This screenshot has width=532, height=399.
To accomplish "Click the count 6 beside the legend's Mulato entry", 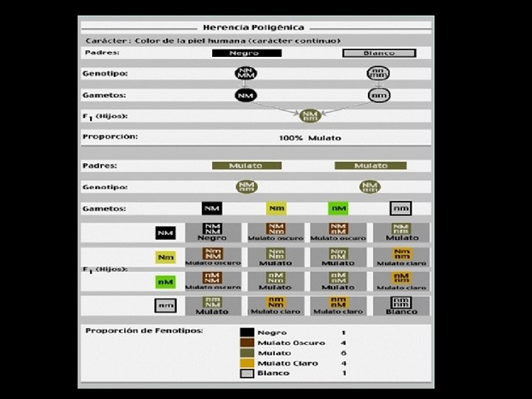I will 344,353.
